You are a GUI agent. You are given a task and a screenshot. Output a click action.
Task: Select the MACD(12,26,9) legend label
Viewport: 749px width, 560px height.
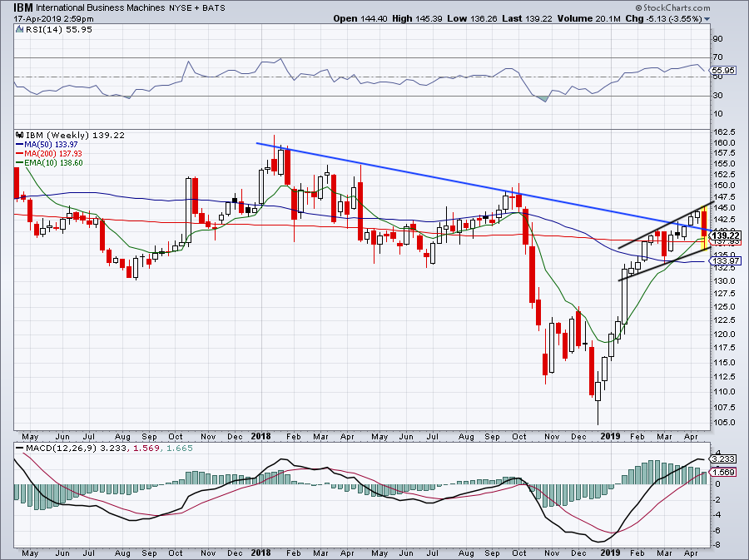[x=61, y=448]
